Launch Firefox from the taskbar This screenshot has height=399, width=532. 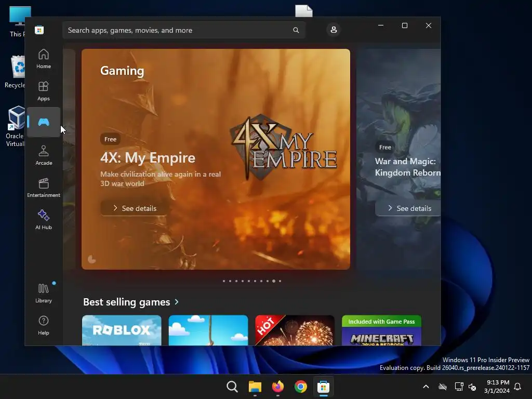pos(278,387)
